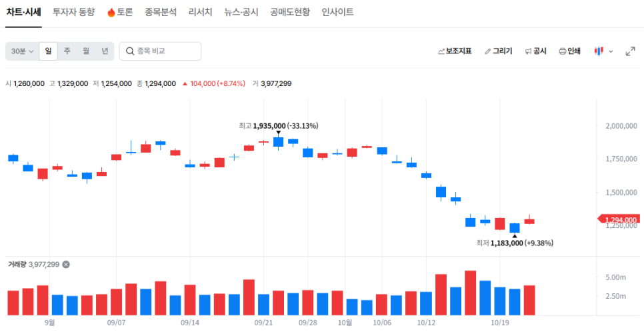This screenshot has height=334, width=644.
Task: Click the 9월 month label
Action: pos(50,323)
